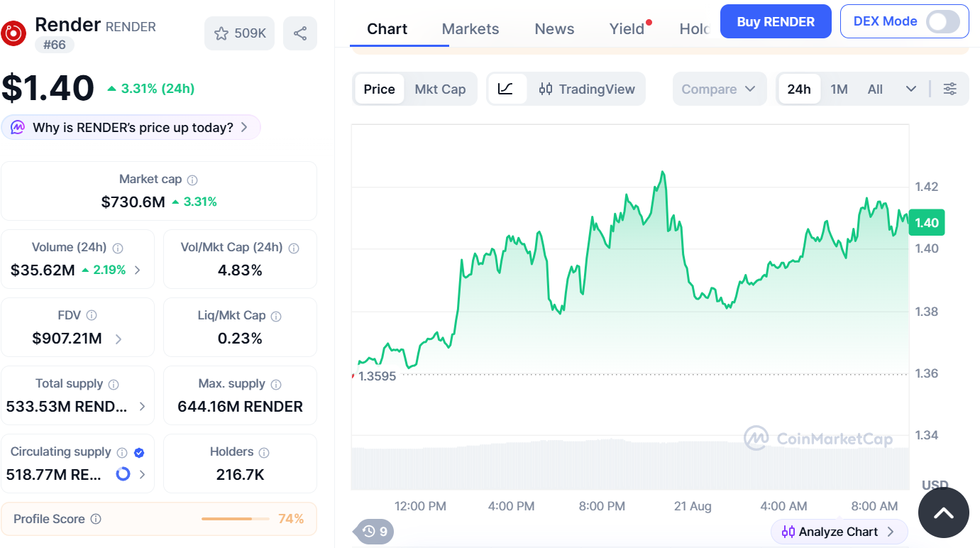This screenshot has height=548, width=980.
Task: Click the Vol/Mkt Cap (24h) info icon
Action: coord(294,248)
